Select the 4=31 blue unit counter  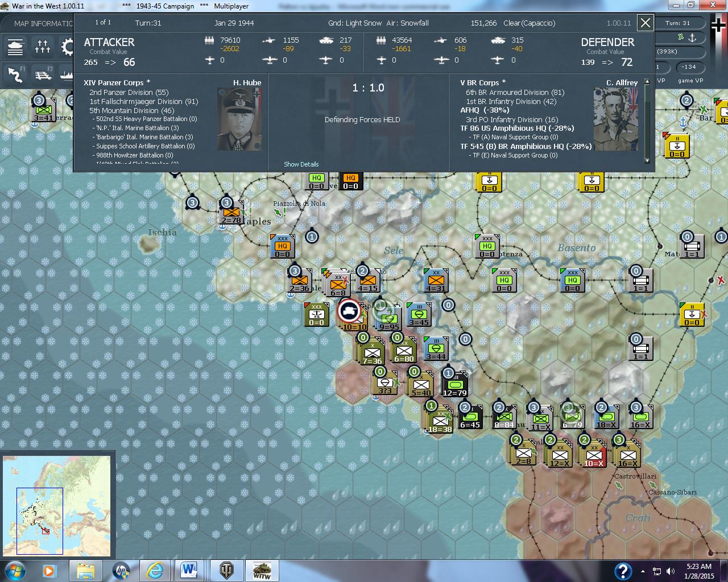pos(436,281)
